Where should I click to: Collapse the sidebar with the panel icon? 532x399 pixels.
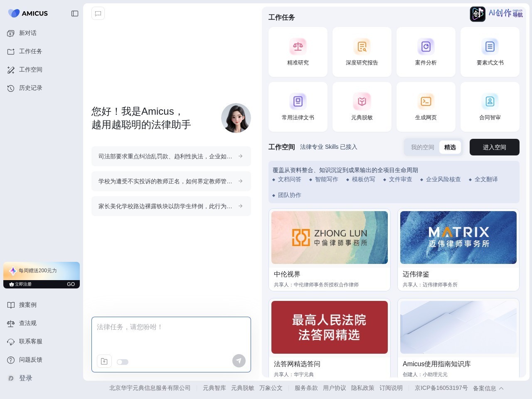point(75,13)
